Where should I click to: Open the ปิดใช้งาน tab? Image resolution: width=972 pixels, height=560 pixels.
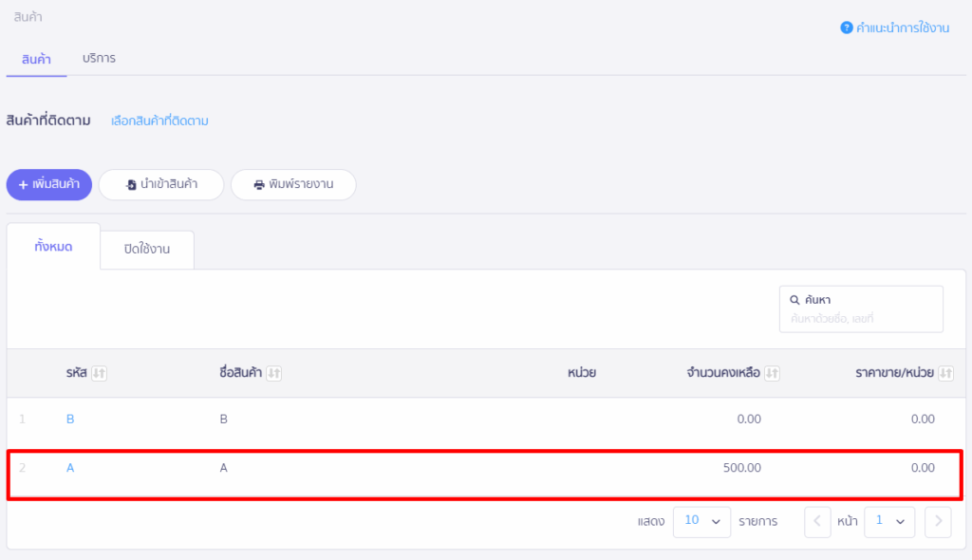tap(147, 251)
